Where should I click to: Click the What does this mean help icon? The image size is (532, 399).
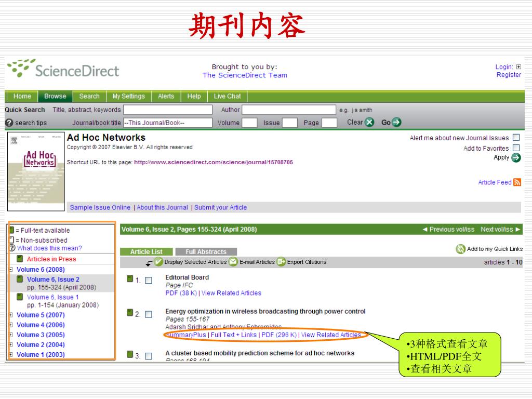(12, 248)
